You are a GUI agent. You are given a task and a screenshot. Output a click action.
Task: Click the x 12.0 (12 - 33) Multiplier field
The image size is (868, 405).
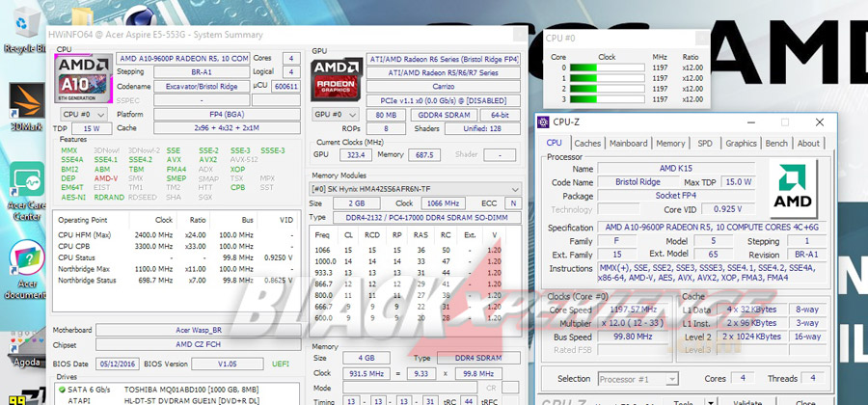point(633,323)
